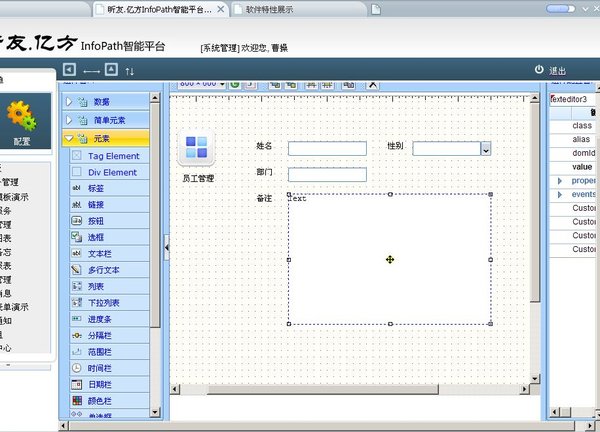The height and width of the screenshot is (432, 600).
Task: Click canvas vertical scrollbar down arrow
Action: pyautogui.click(x=535, y=378)
